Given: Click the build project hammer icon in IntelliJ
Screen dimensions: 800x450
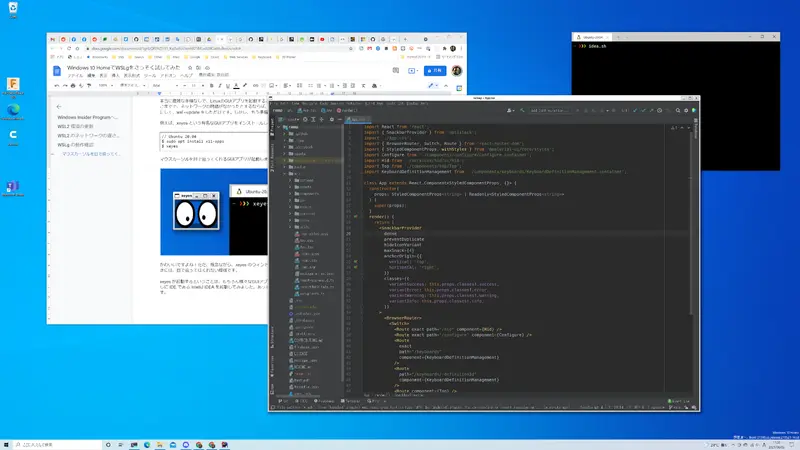Looking at the screenshot, I should point(521,110).
